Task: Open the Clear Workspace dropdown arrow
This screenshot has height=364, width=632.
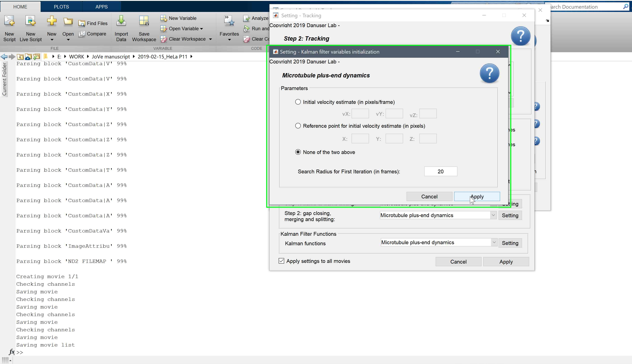Action: 210,39
